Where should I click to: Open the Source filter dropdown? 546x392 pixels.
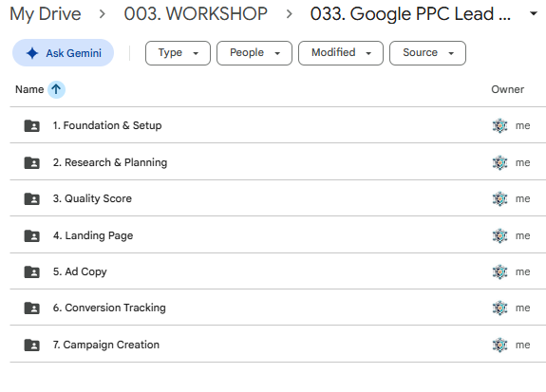[x=427, y=53]
